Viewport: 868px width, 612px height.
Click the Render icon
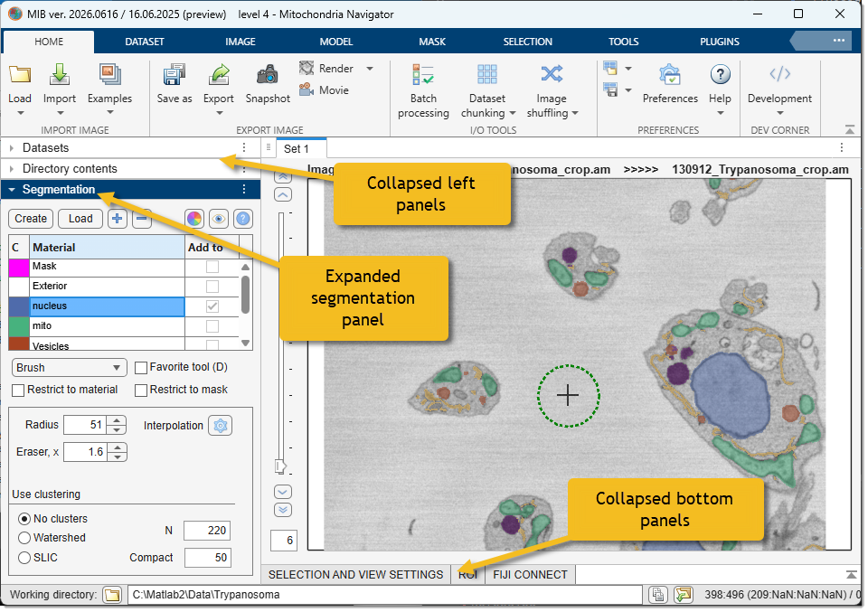(307, 68)
